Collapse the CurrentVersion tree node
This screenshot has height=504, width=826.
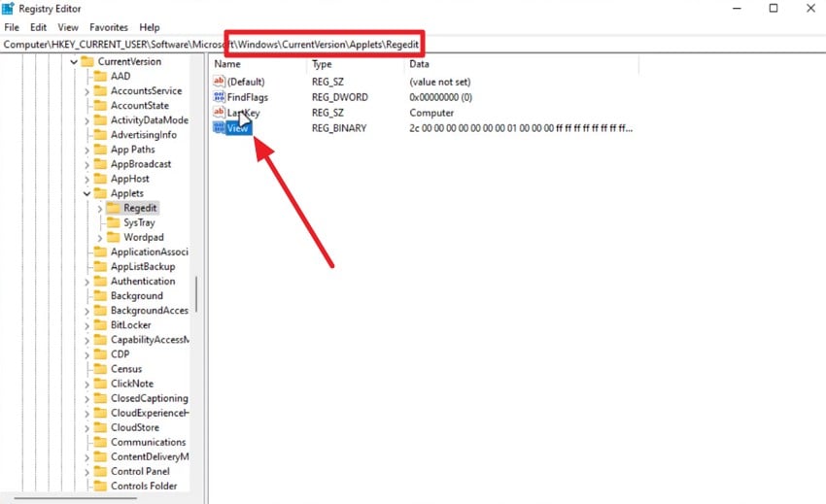pyautogui.click(x=74, y=61)
